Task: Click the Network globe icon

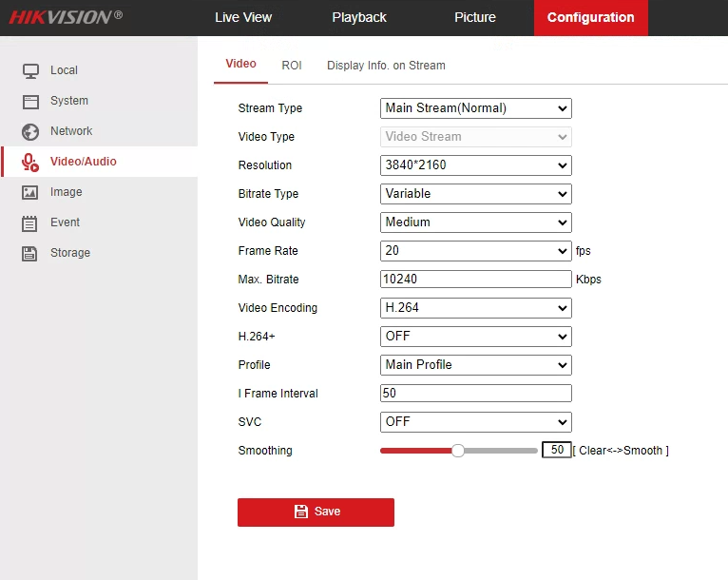Action: click(x=31, y=131)
